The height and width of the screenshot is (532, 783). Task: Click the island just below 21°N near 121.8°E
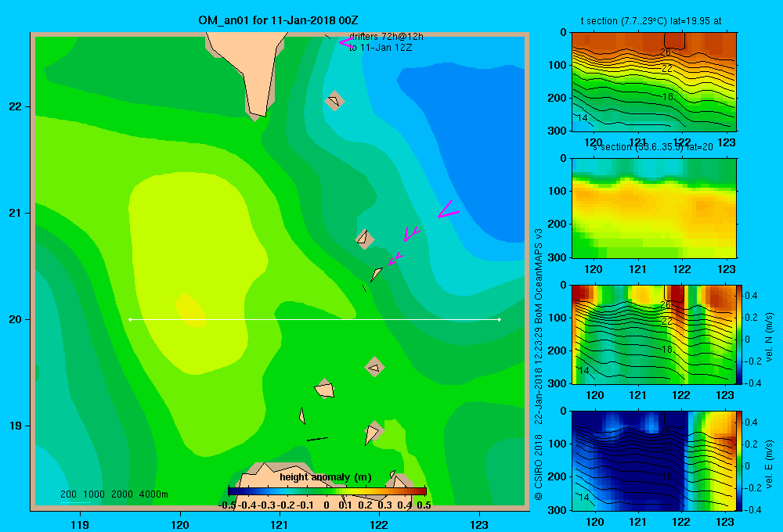point(364,239)
